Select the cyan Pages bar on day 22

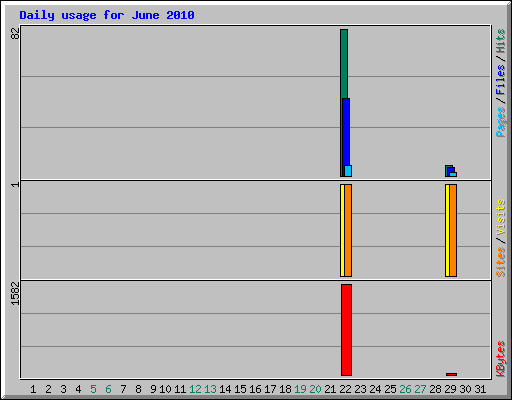click(348, 171)
